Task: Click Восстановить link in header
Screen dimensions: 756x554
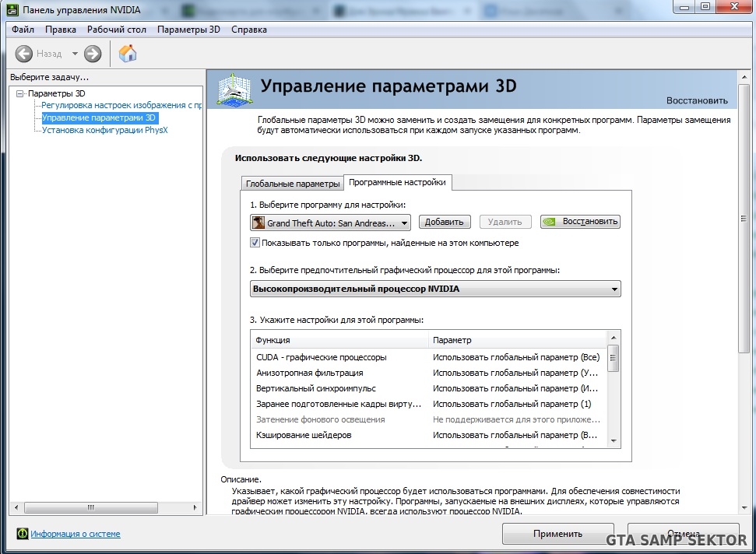Action: point(697,100)
